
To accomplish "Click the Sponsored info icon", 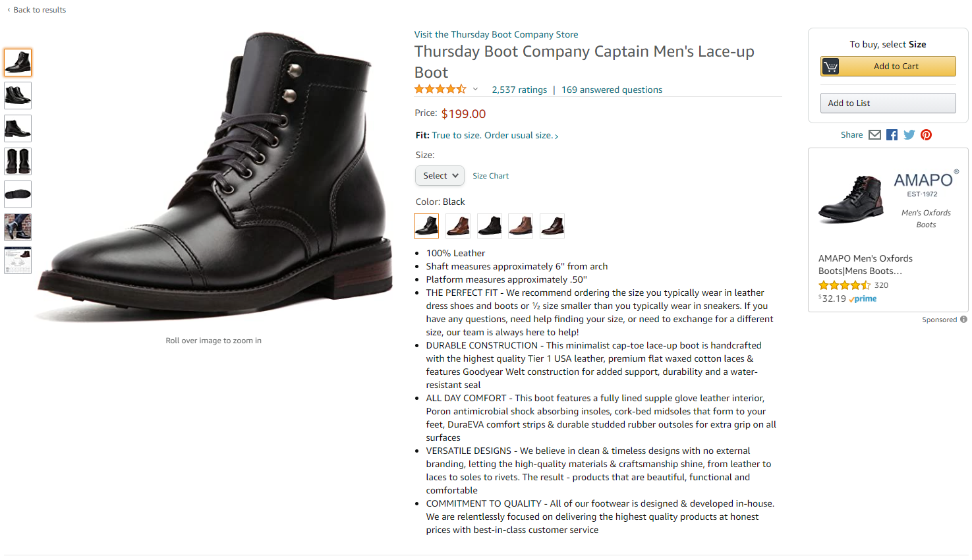I will click(963, 320).
